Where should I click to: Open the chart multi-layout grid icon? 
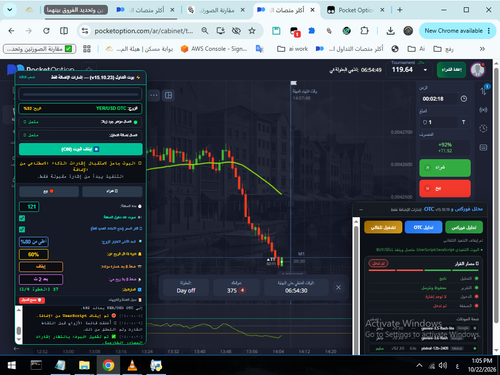169,95
